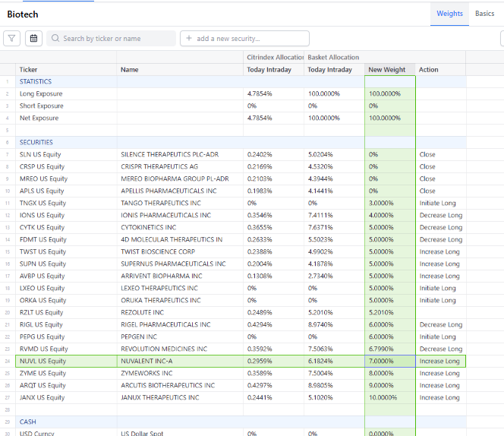Image resolution: width=504 pixels, height=436 pixels.
Task: Select MREO US Equity ticker cell
Action: [x=66, y=179]
